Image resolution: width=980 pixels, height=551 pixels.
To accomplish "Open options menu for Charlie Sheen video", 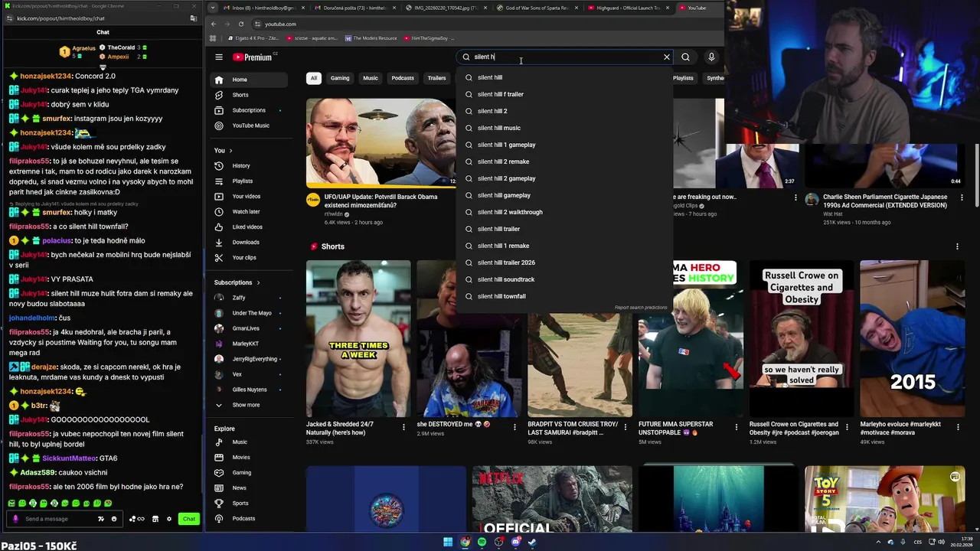I will (x=962, y=197).
